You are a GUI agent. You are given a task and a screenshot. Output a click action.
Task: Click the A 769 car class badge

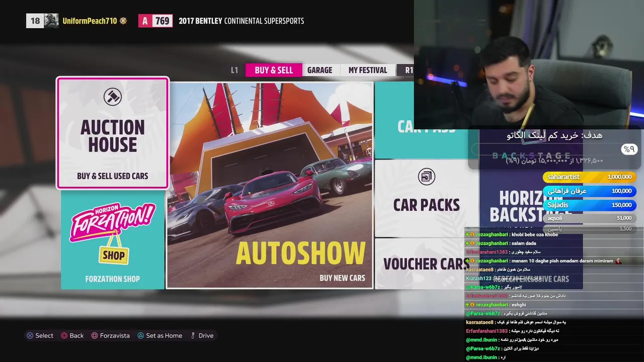pyautogui.click(x=155, y=21)
